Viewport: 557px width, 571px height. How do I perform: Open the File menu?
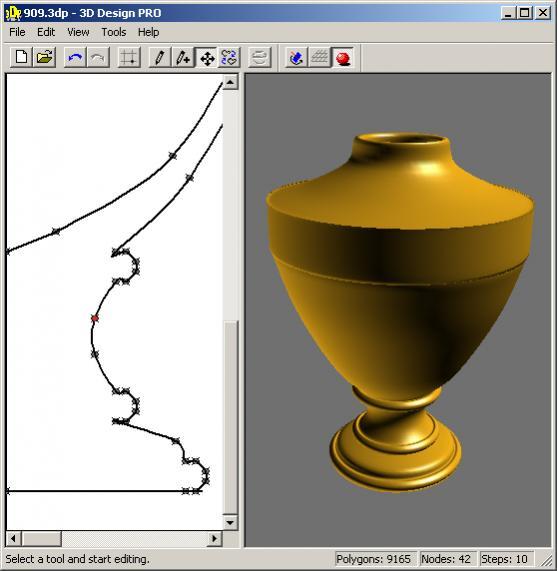tap(17, 32)
